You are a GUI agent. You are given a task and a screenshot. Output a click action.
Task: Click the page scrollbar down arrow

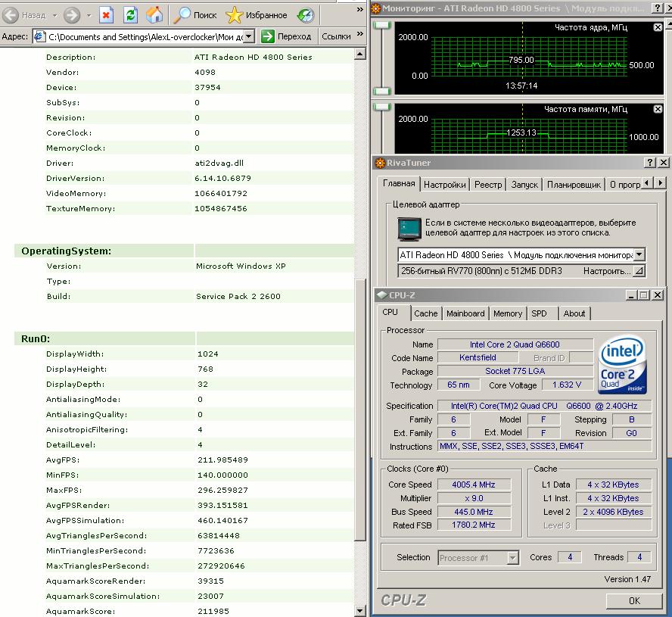tap(360, 611)
